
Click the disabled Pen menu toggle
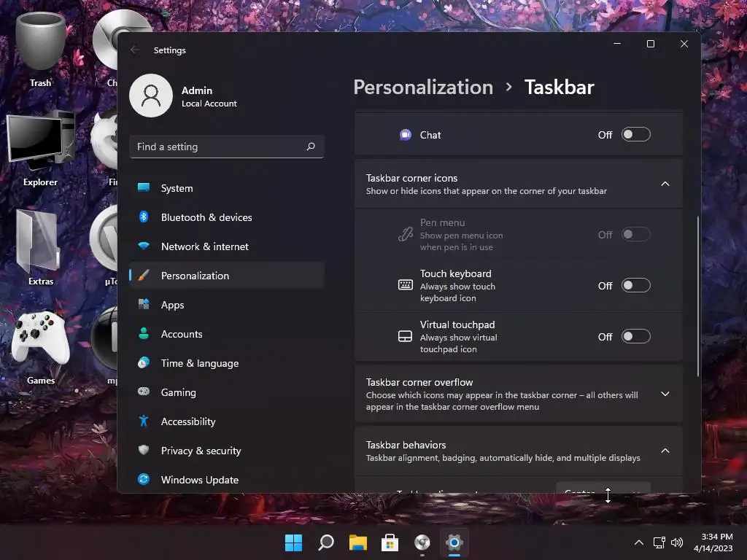(635, 234)
